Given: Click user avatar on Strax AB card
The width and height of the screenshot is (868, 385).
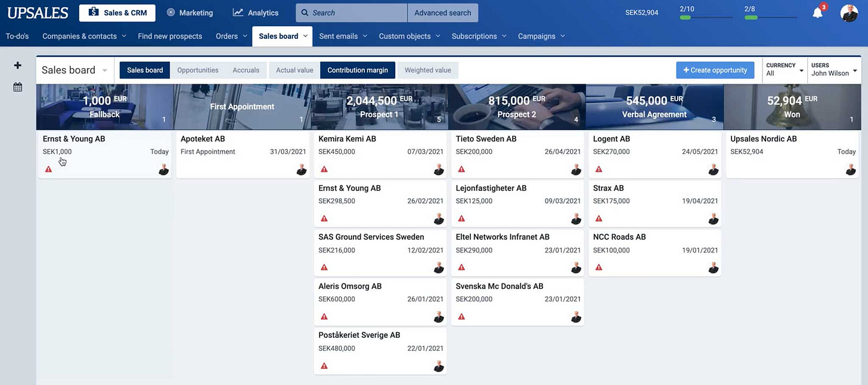Looking at the screenshot, I should [x=713, y=218].
